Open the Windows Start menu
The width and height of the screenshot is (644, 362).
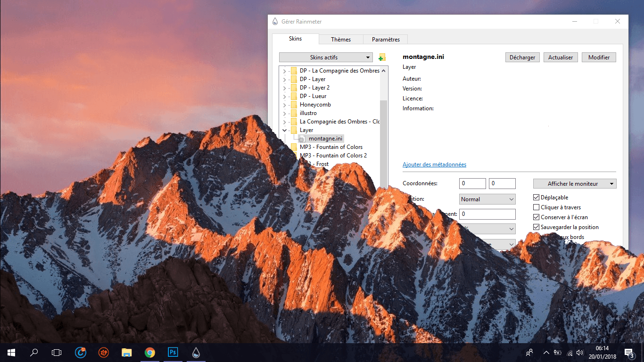pyautogui.click(x=11, y=352)
